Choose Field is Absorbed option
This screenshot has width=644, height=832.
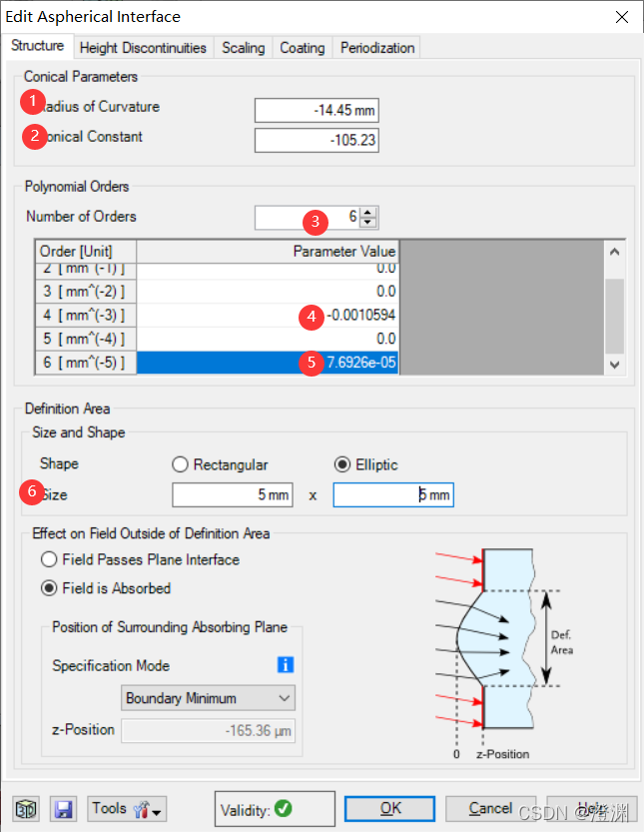click(49, 588)
